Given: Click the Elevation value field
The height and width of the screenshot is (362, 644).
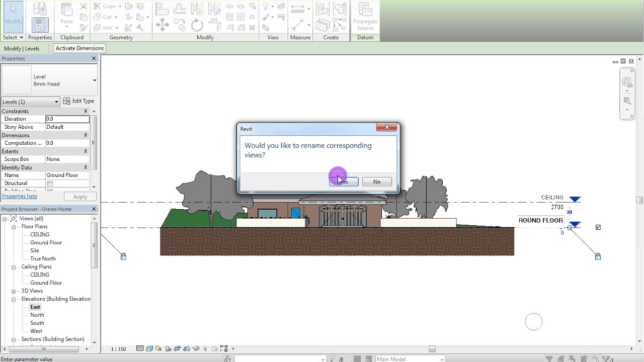Looking at the screenshot, I should [67, 119].
